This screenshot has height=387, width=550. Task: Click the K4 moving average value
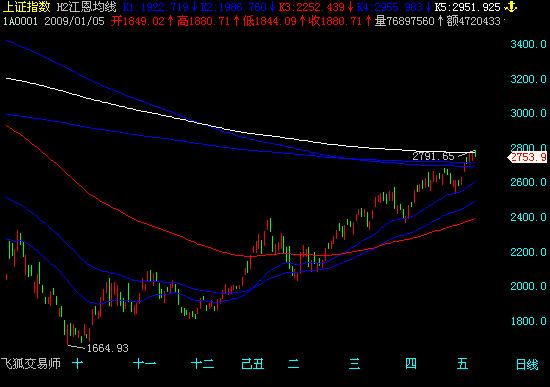(389, 7)
